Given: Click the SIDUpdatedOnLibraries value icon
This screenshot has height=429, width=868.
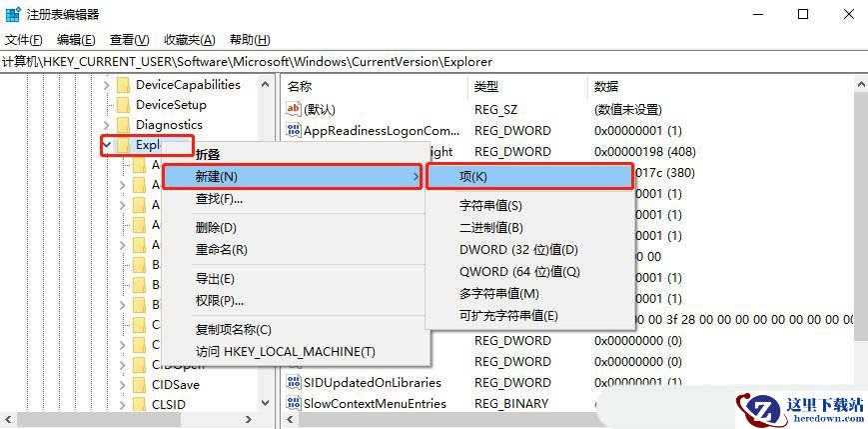Looking at the screenshot, I should (x=294, y=382).
